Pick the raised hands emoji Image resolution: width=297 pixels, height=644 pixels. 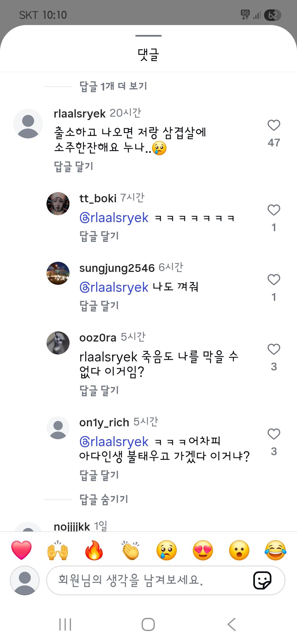[x=58, y=550]
